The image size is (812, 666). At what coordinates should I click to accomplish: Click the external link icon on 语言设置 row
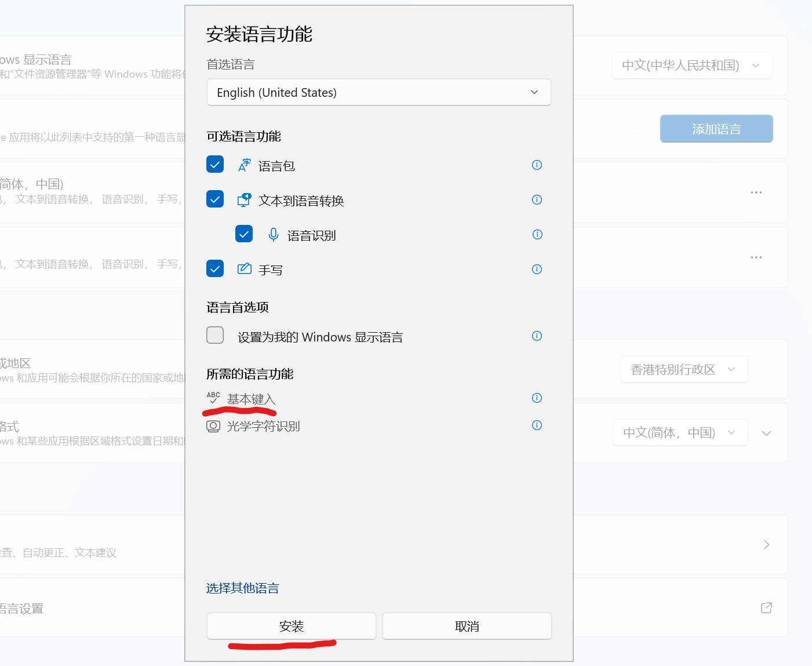point(766,607)
